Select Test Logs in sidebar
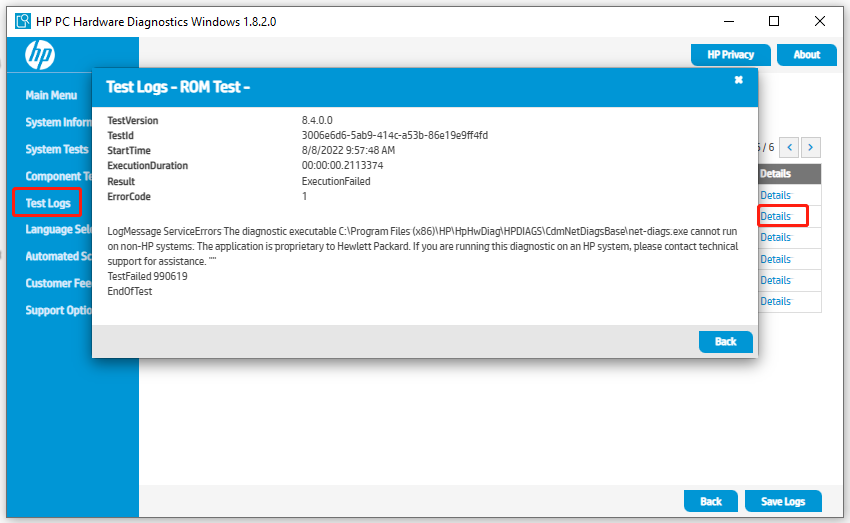Viewport: 850px width, 523px height. point(48,203)
